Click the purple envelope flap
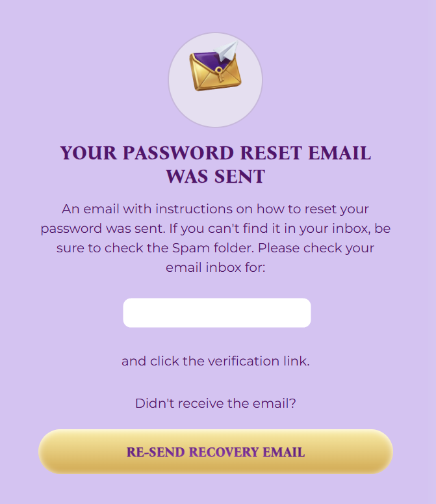The image size is (436, 504). pos(207,62)
